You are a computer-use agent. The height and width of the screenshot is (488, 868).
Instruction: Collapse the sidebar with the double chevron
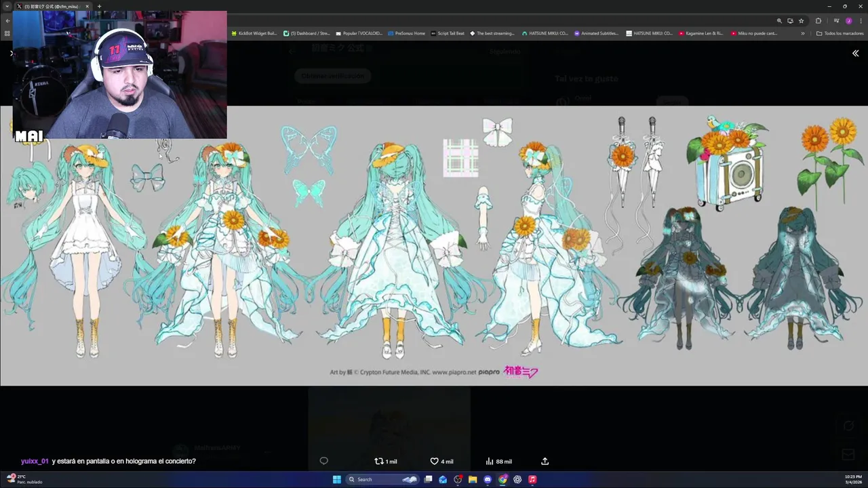855,53
